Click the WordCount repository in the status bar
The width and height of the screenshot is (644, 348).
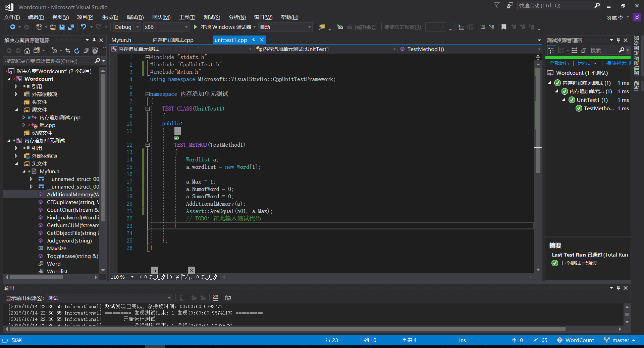coord(576,340)
